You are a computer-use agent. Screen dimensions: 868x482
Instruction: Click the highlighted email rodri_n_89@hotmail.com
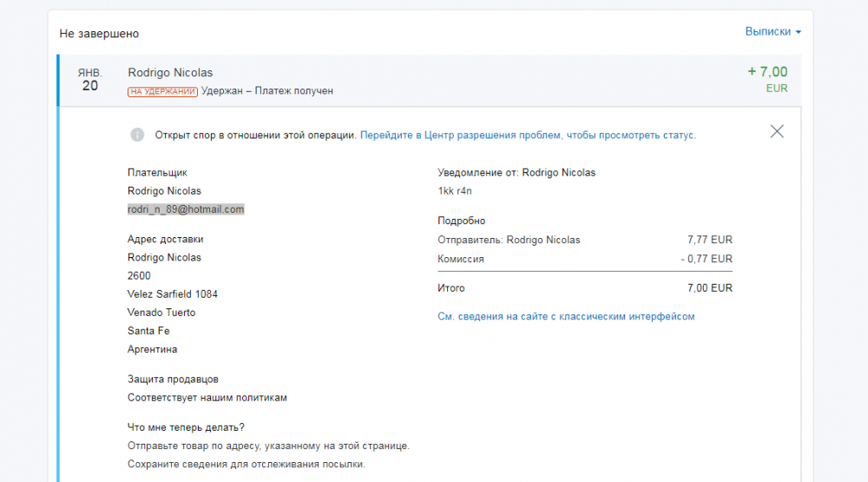[x=186, y=209]
